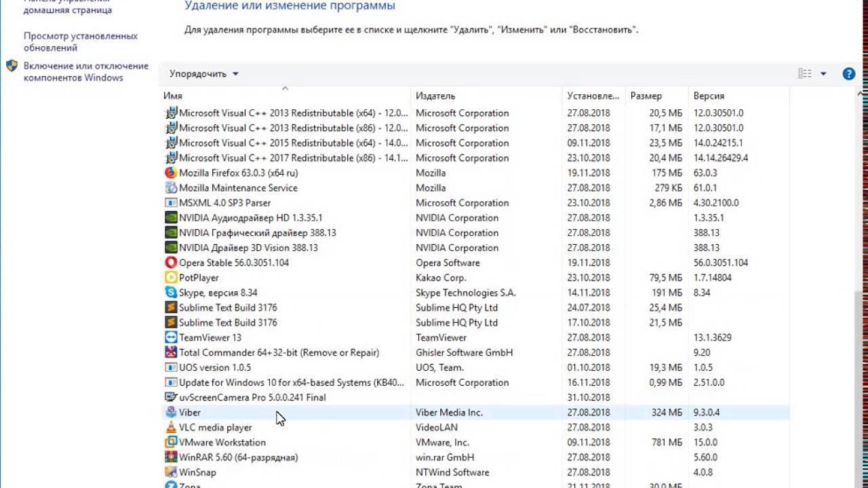Screen dimensions: 868x488
Task: Expand the Упорядочить dropdown
Action: click(x=203, y=74)
